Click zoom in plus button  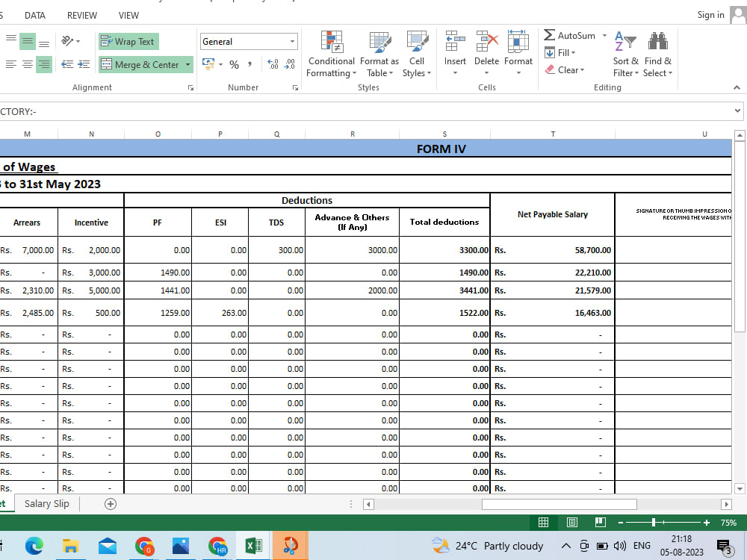707,523
